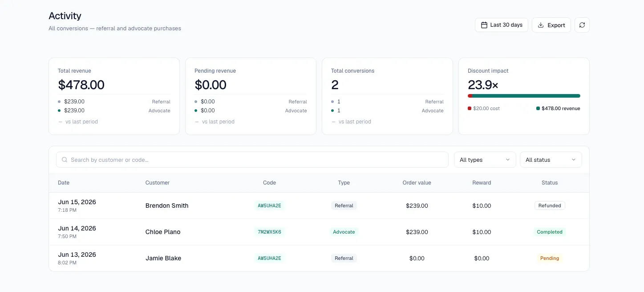Open the All status filter dropdown

551,160
